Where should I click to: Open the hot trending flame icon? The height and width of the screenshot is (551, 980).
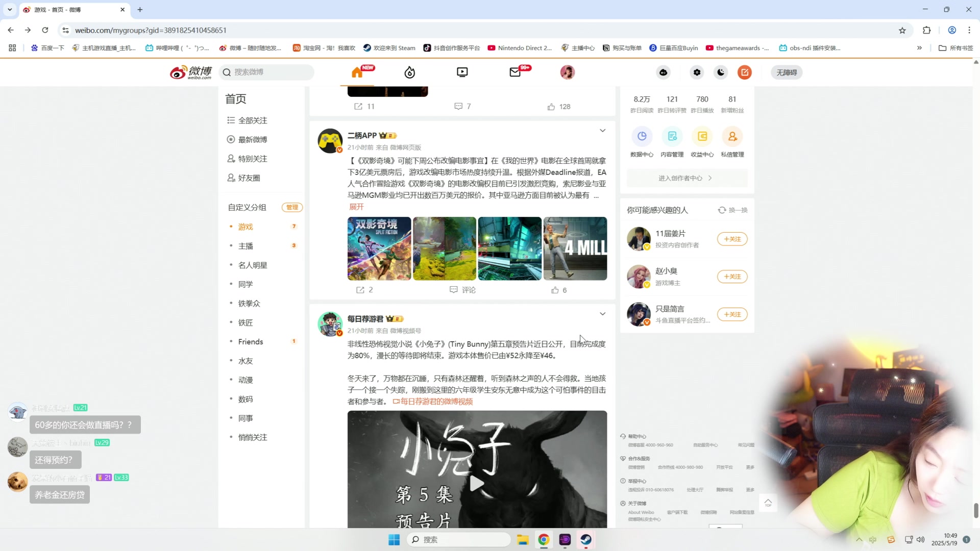[409, 72]
